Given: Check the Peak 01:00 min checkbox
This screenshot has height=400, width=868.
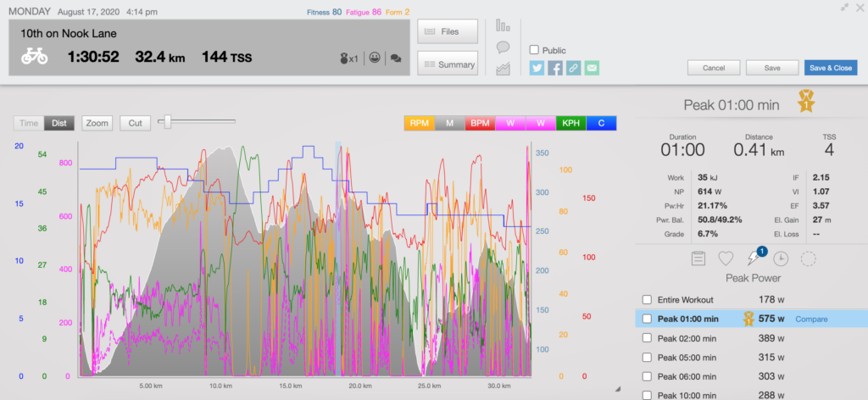Looking at the screenshot, I should [x=647, y=319].
